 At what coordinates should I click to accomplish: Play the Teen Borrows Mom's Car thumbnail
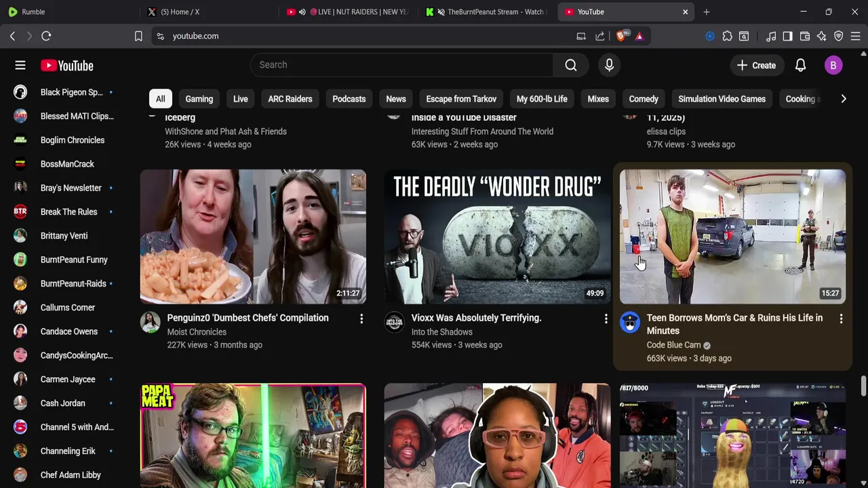point(732,237)
